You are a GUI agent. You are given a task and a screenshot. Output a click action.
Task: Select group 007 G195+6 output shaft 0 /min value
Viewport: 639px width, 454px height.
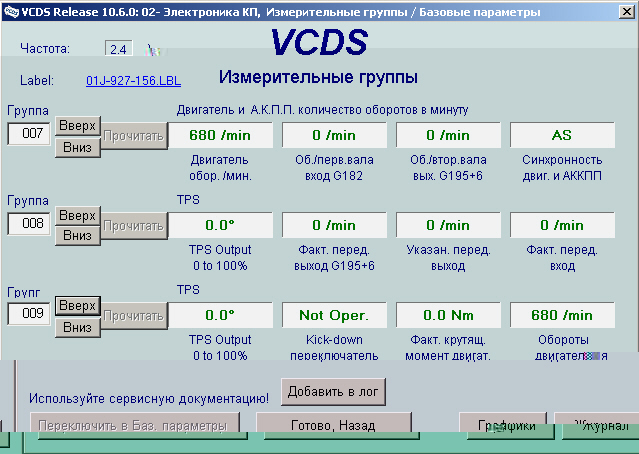point(448,135)
